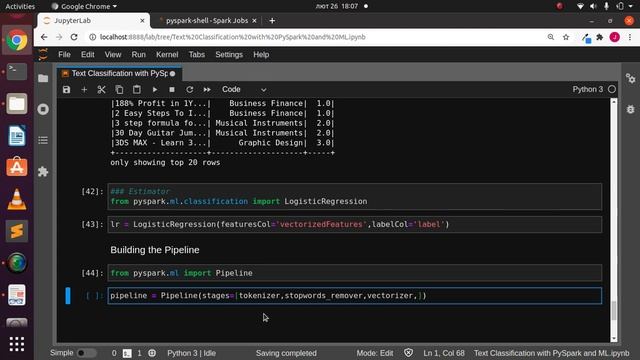The image size is (640, 360).
Task: Restart kernel and run all cells icon
Action: click(207, 89)
